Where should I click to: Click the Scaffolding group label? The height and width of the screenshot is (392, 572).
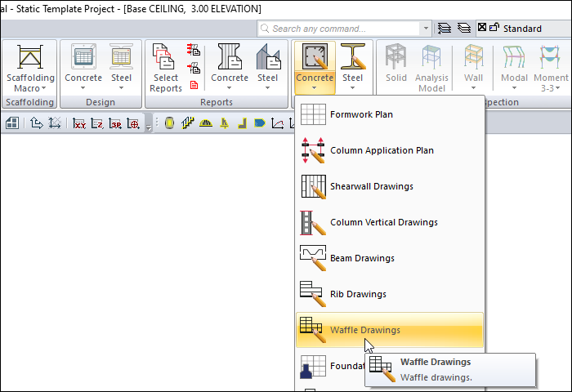tap(30, 102)
